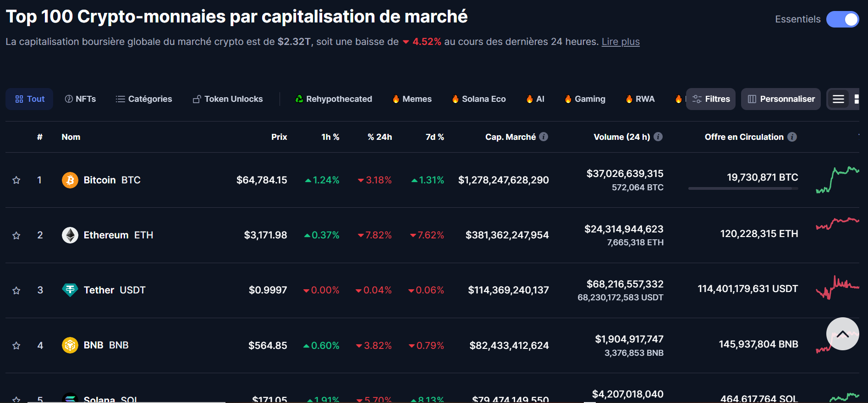
Task: Select the Gaming category
Action: (585, 99)
